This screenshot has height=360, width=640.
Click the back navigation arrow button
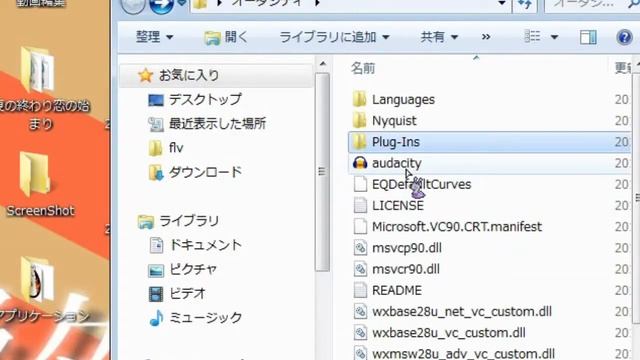[133, 5]
